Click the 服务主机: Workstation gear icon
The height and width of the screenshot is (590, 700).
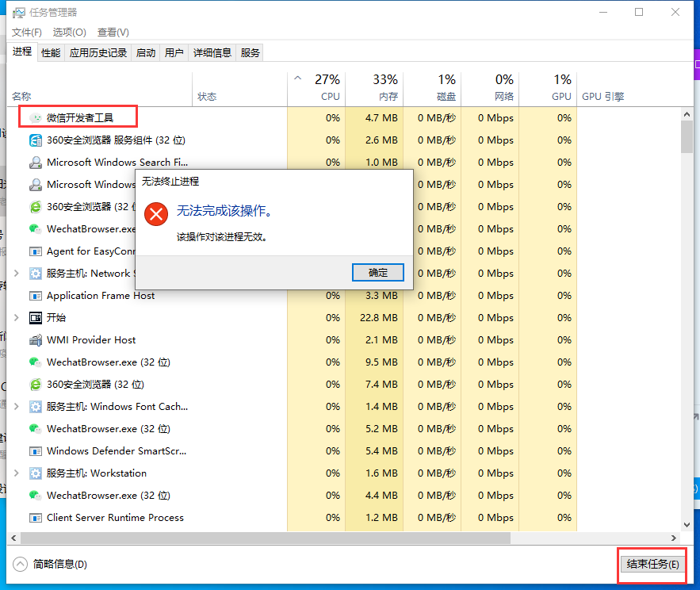point(35,473)
